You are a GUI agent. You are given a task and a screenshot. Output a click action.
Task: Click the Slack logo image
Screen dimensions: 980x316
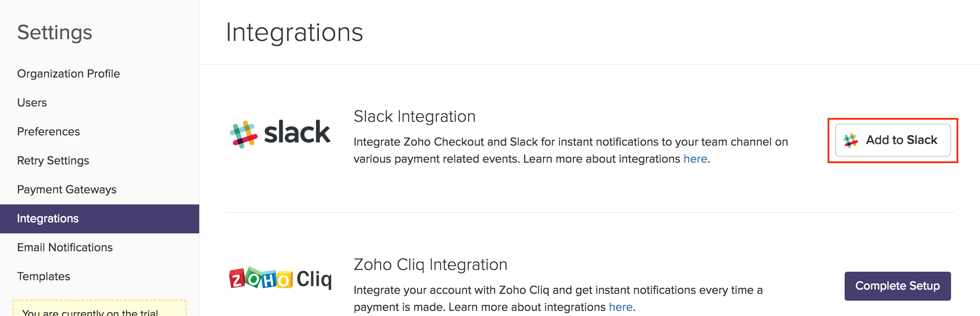(280, 133)
